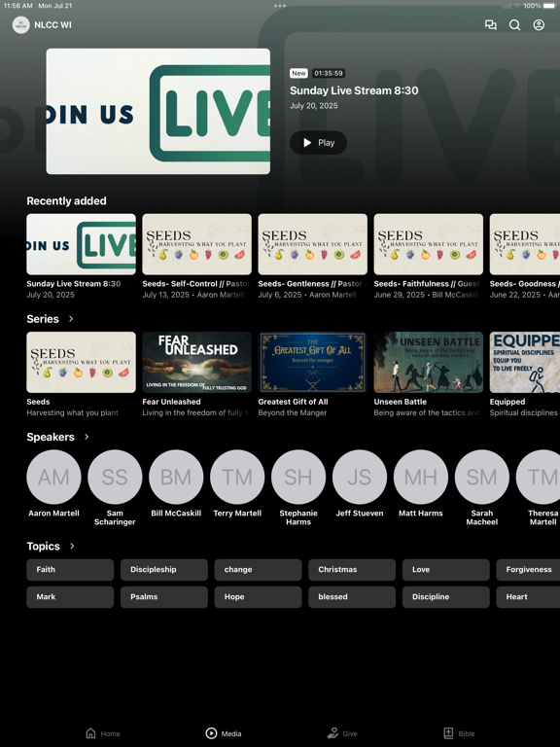Click the 'Beyond the Manger' subtitle
The height and width of the screenshot is (747, 560).
293,412
